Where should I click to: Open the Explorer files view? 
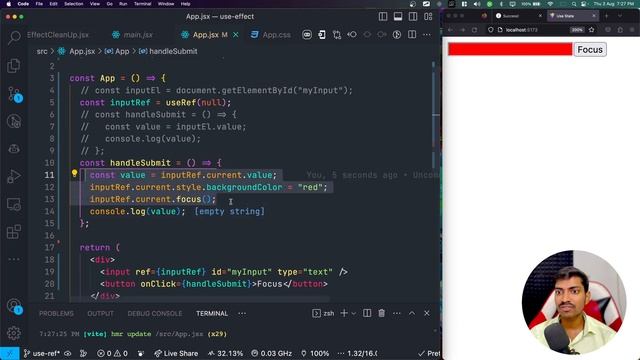[14, 66]
